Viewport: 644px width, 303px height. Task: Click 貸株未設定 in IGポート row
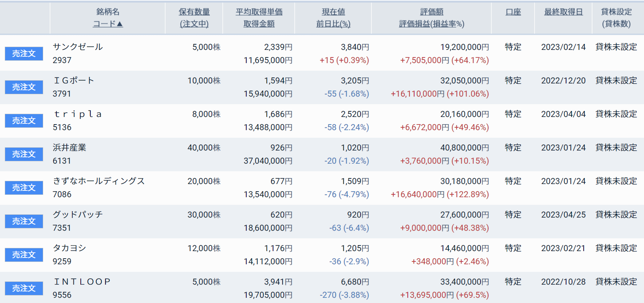[x=616, y=80]
